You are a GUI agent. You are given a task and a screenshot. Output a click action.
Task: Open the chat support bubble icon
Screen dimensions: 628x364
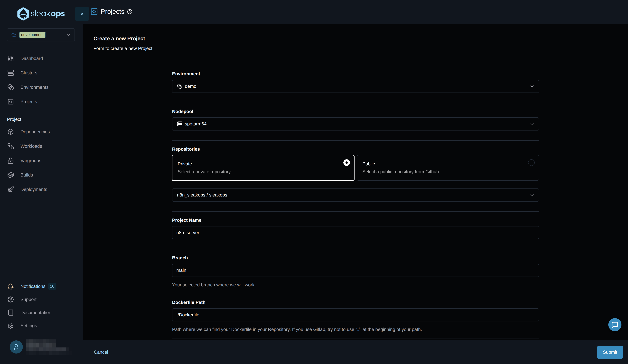(x=615, y=325)
